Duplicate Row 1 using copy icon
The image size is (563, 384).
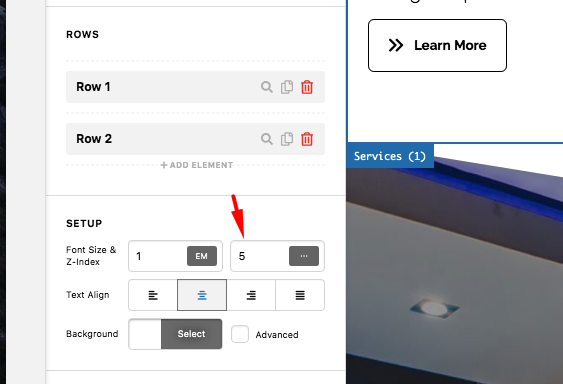pos(287,87)
